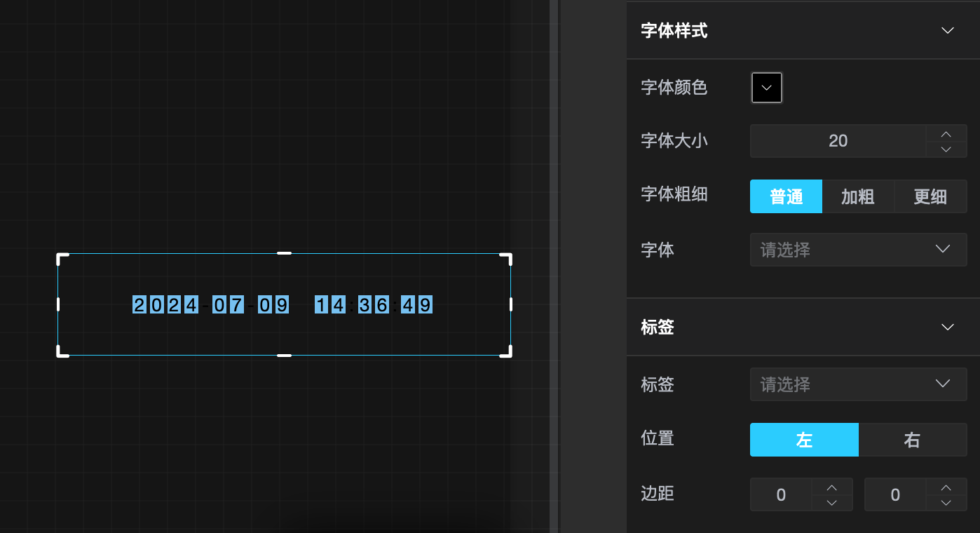Click the top-middle edge handle

click(x=284, y=253)
